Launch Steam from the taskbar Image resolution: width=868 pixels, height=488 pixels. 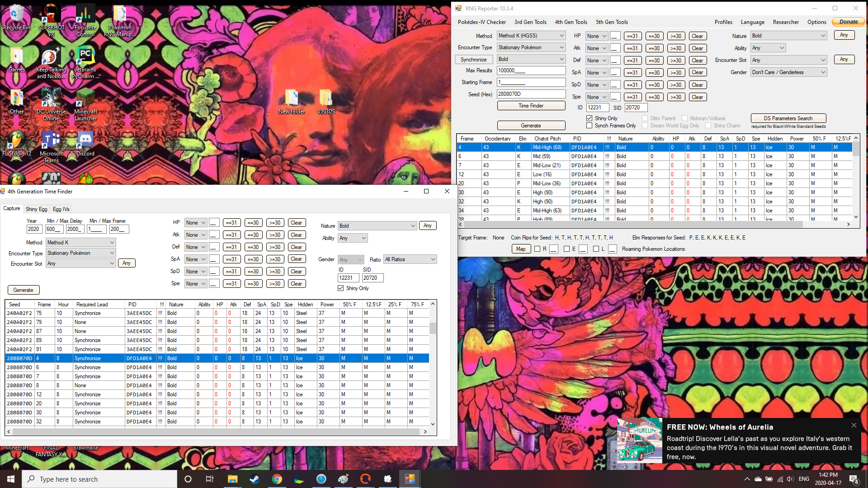click(x=255, y=479)
